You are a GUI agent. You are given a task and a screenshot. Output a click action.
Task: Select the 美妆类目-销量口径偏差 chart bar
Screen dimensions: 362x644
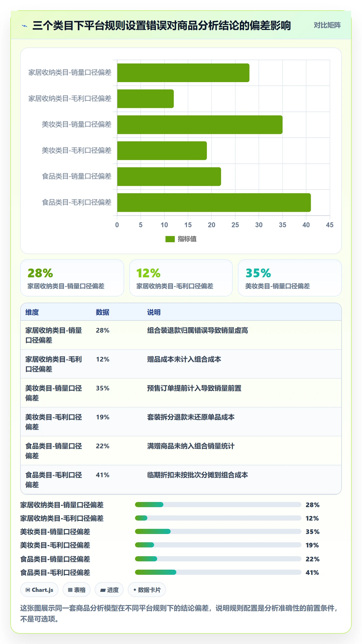(200, 125)
